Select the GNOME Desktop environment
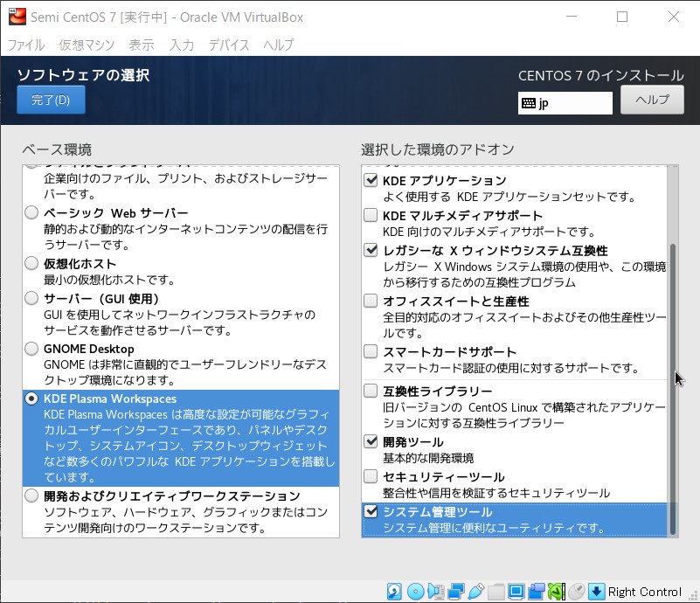 tap(31, 349)
